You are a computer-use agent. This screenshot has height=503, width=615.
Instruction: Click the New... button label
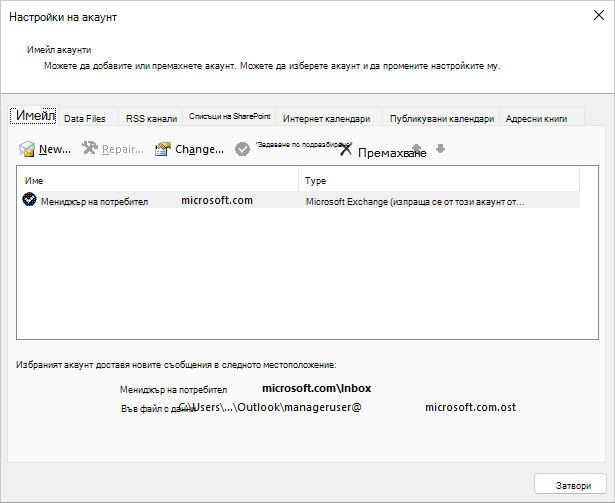(55, 149)
